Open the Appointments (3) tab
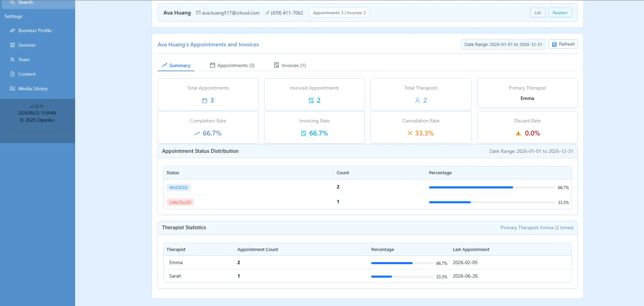 [232, 65]
